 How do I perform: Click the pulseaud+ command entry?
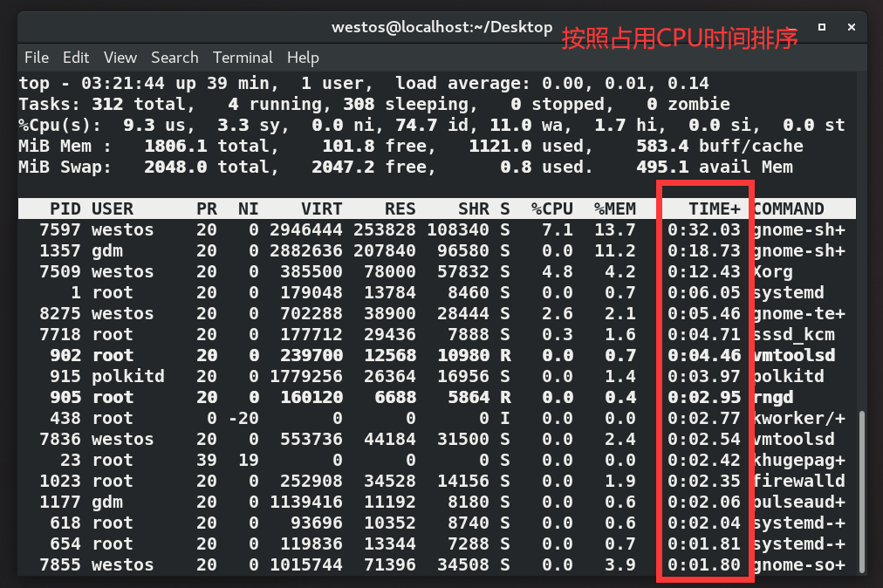click(x=799, y=502)
